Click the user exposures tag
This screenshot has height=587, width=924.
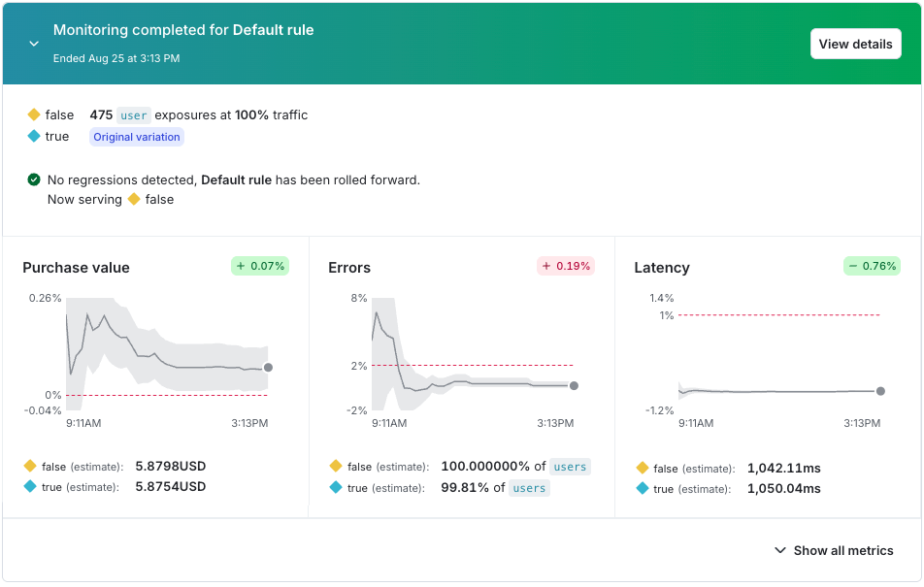point(134,114)
